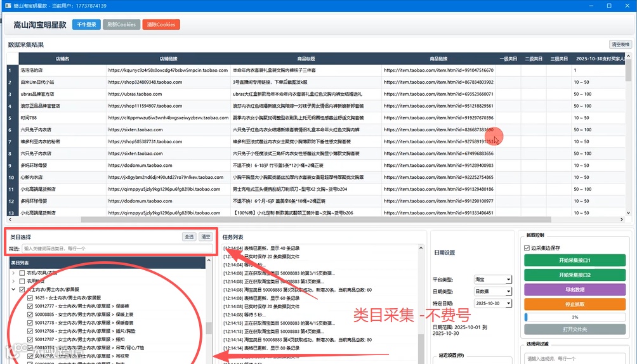The height and width of the screenshot is (364, 637).
Task: Click the results table scroll-left arrow
Action: pos(10,219)
